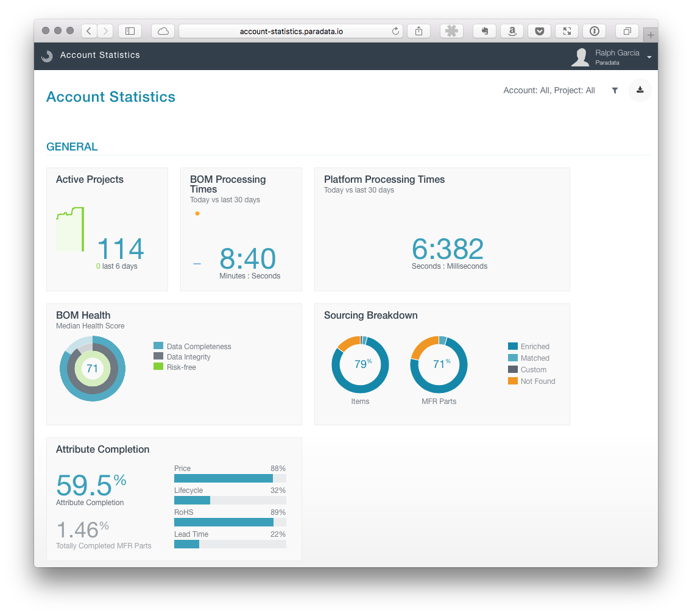Toggle the Safari sidebar
This screenshot has width=692, height=616.
(130, 31)
